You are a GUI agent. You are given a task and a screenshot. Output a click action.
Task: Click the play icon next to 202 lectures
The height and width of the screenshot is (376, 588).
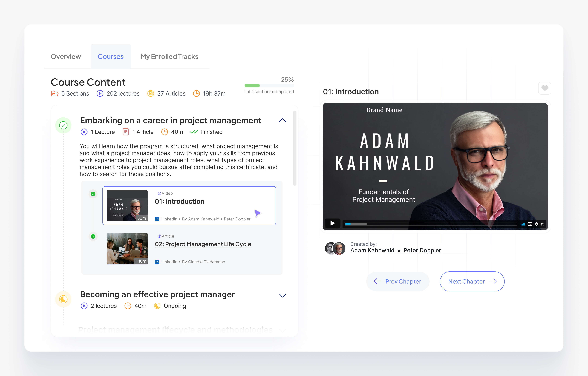pos(100,93)
